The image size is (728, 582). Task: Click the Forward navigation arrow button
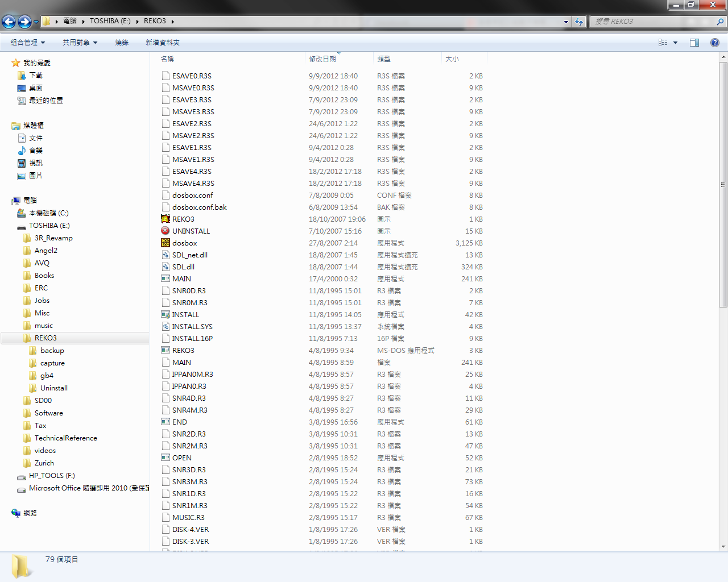point(24,22)
